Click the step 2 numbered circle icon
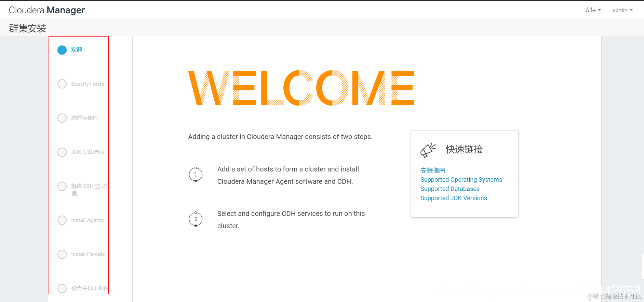 point(196,219)
